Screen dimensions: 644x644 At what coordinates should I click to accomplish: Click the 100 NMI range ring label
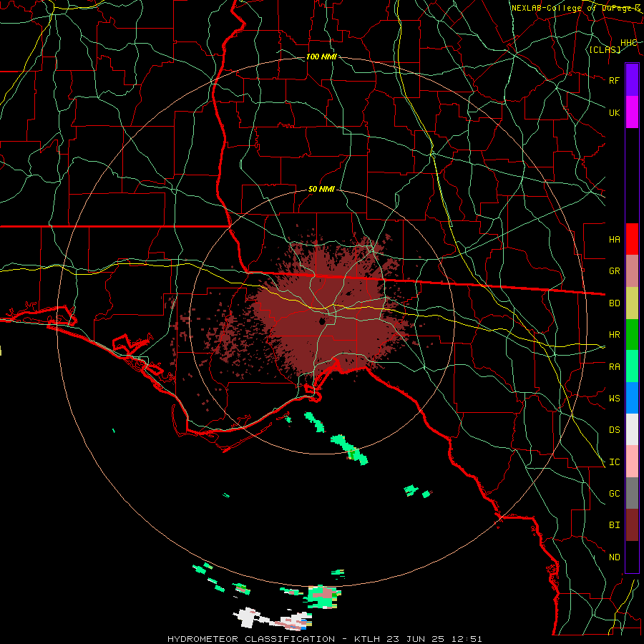tap(321, 57)
